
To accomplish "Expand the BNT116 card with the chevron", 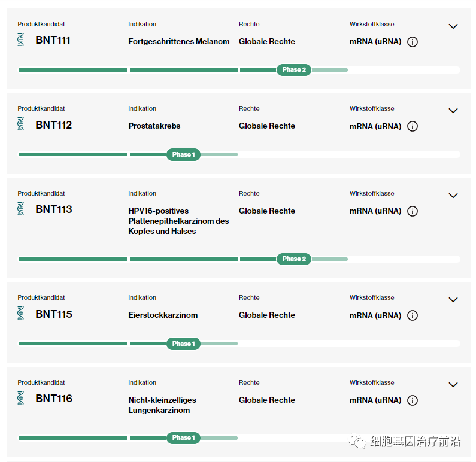I will (x=453, y=385).
